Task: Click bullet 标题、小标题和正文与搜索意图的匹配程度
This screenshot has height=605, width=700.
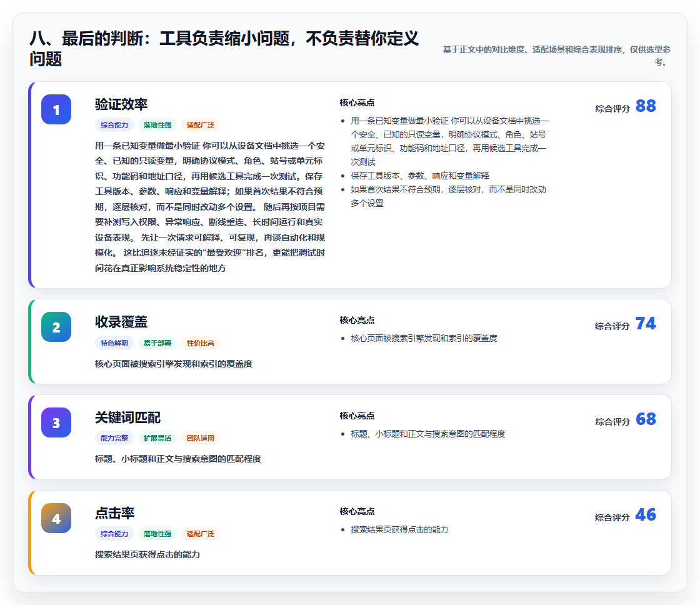Action: (427, 434)
